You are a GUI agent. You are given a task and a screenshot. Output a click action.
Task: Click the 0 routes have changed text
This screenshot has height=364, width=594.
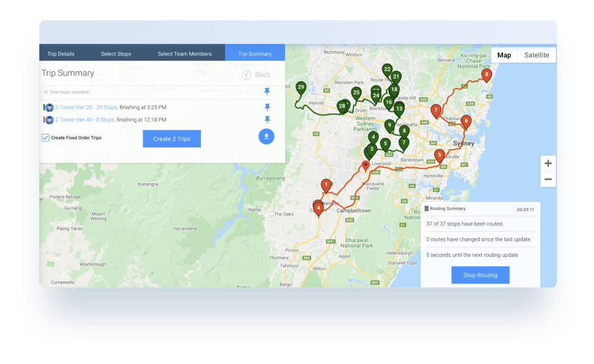coord(479,239)
